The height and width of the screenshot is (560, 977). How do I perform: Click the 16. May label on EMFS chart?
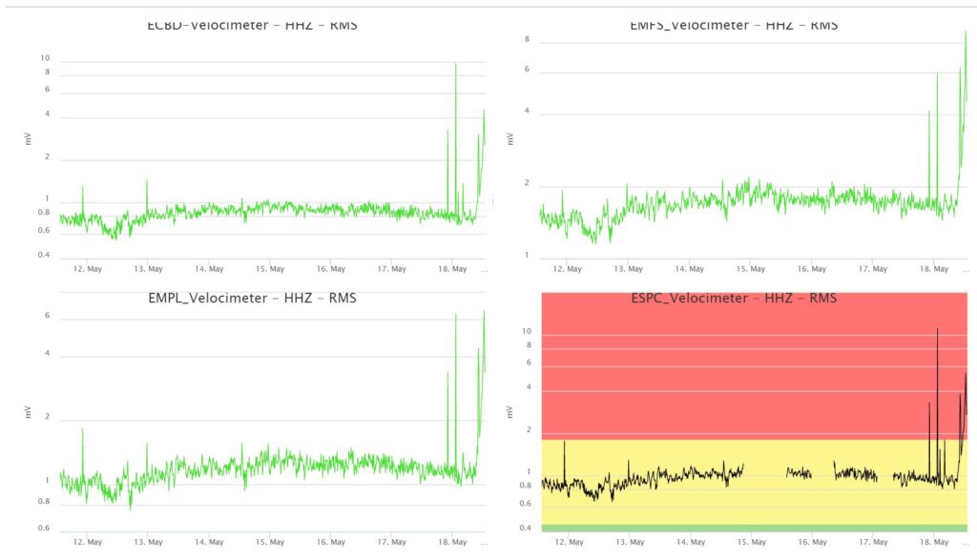point(812,269)
